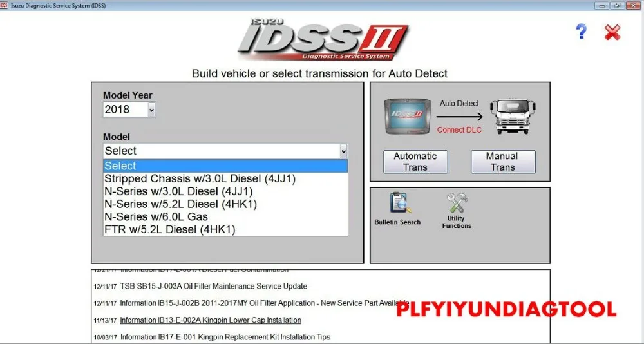Click the 11/13/17 bulletin date
Screen dimensions: 644x344
[x=105, y=321]
